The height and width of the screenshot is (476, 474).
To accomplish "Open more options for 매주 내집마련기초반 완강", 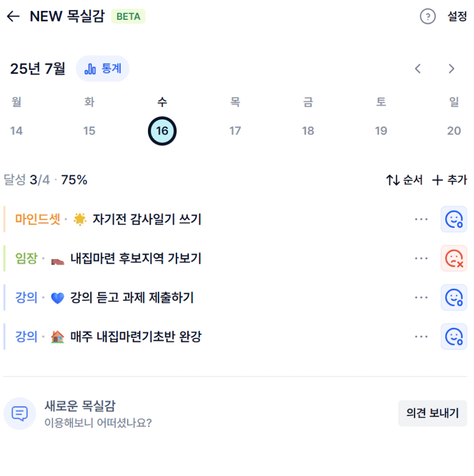I will (421, 337).
